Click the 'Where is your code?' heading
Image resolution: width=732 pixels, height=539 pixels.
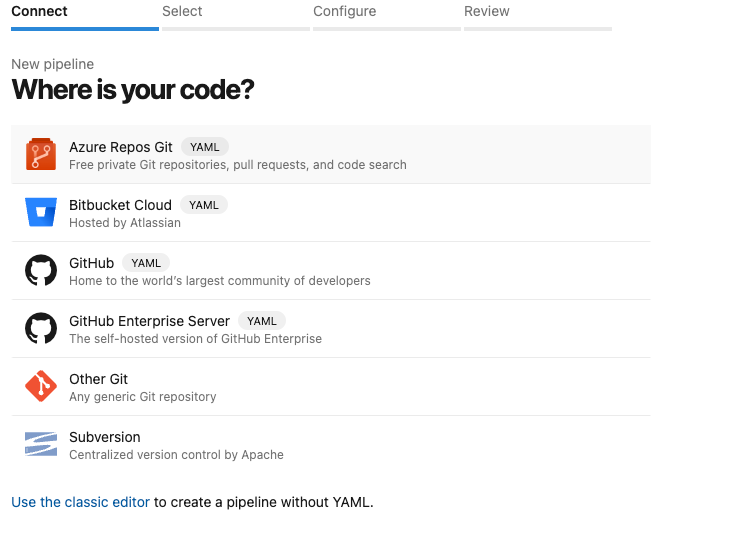click(133, 90)
